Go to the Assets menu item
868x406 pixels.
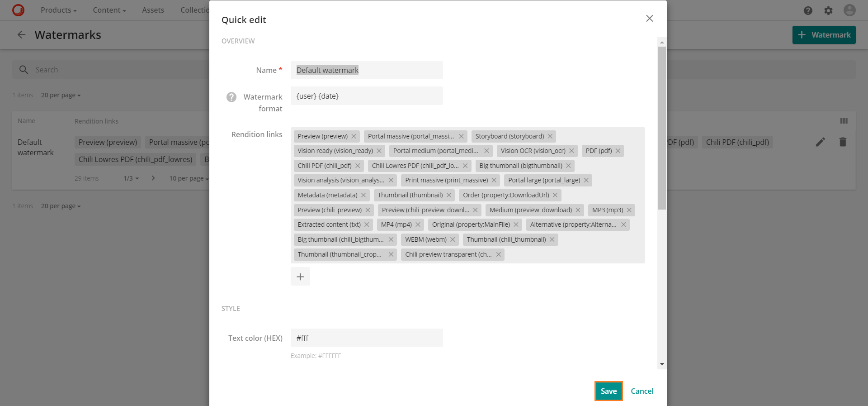[153, 10]
